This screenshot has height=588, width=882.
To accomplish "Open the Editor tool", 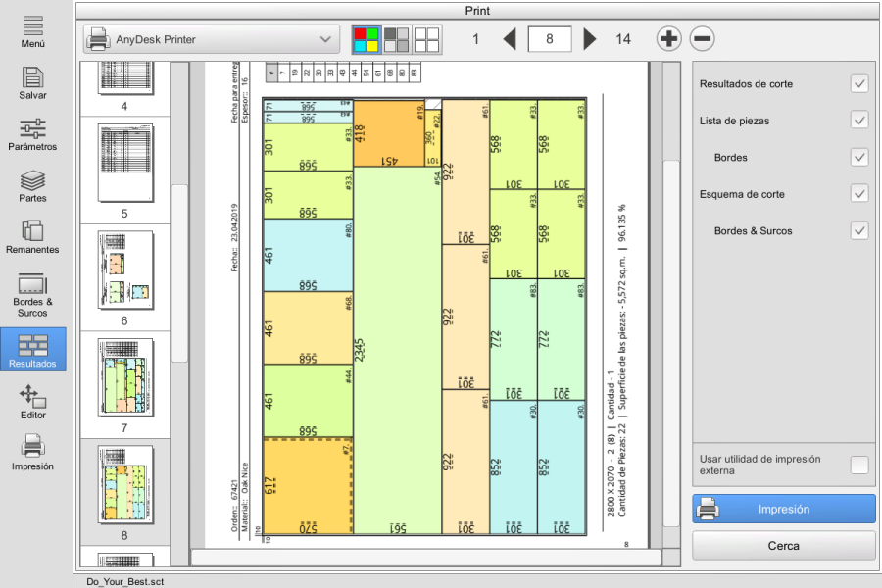I will click(x=32, y=403).
